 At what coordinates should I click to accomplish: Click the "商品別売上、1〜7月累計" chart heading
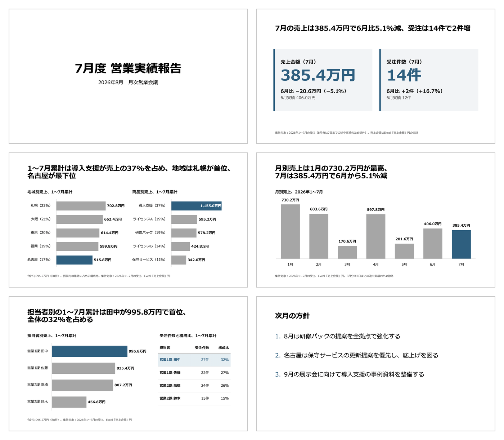[155, 192]
